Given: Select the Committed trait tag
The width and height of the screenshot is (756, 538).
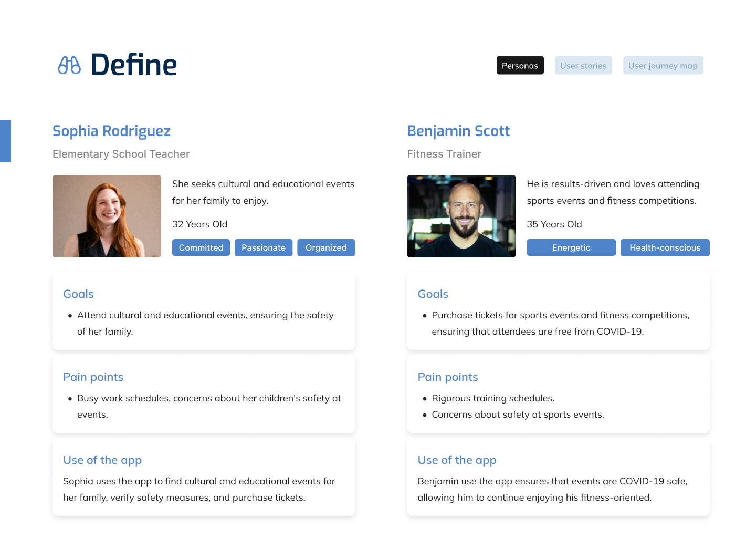Looking at the screenshot, I should [x=201, y=247].
